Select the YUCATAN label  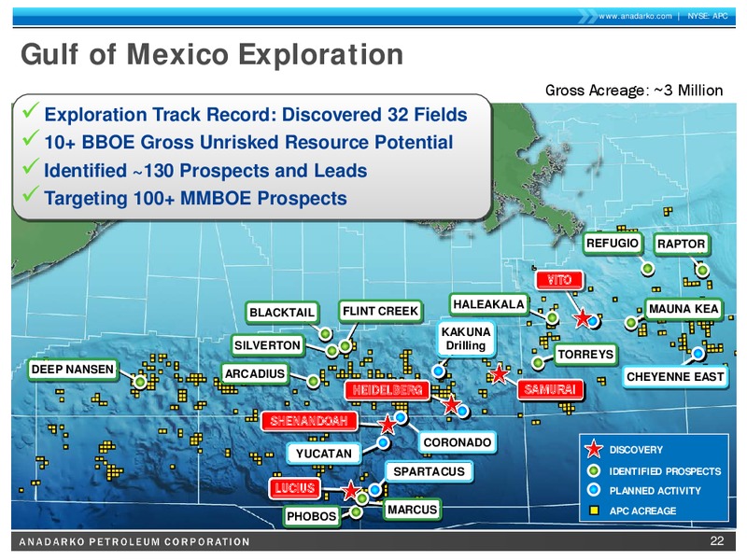tap(324, 454)
